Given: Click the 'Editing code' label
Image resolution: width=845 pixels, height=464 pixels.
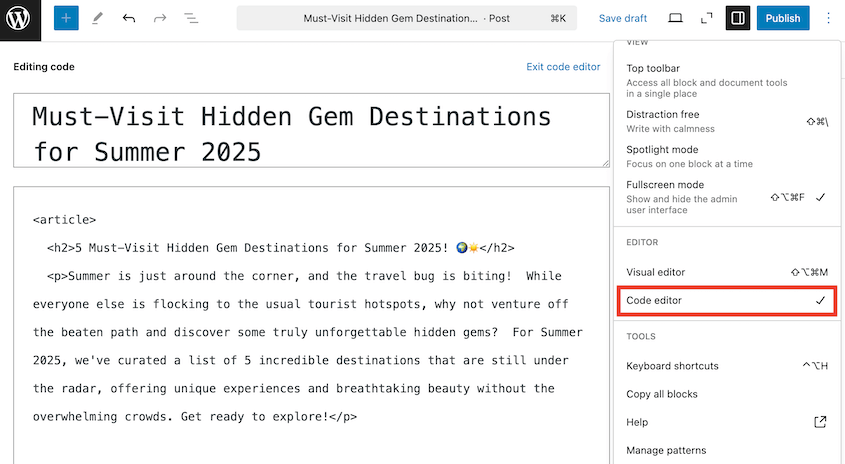Looking at the screenshot, I should (44, 67).
